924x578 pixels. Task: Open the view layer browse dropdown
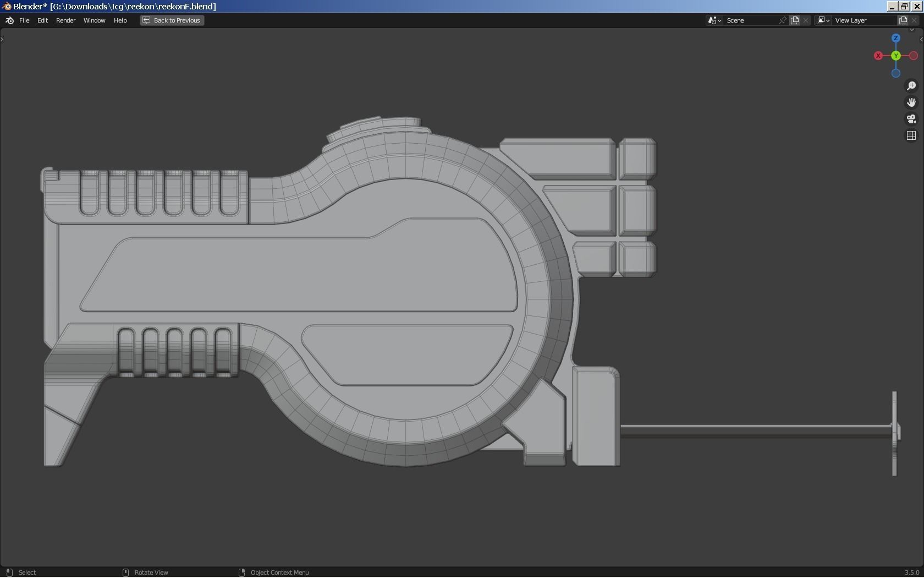(823, 20)
